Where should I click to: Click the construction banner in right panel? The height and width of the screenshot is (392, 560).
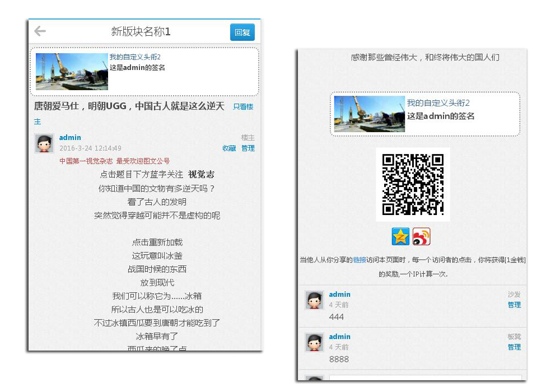click(x=369, y=114)
